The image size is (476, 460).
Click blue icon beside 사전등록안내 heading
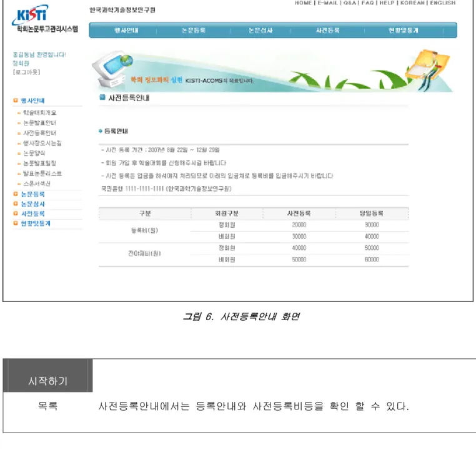coord(102,97)
